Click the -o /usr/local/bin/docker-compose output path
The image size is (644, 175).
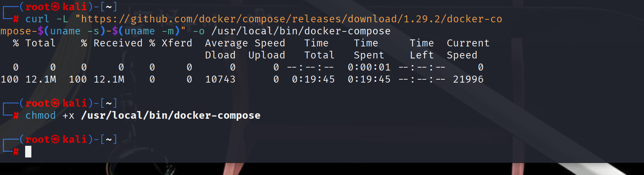[x=292, y=31]
